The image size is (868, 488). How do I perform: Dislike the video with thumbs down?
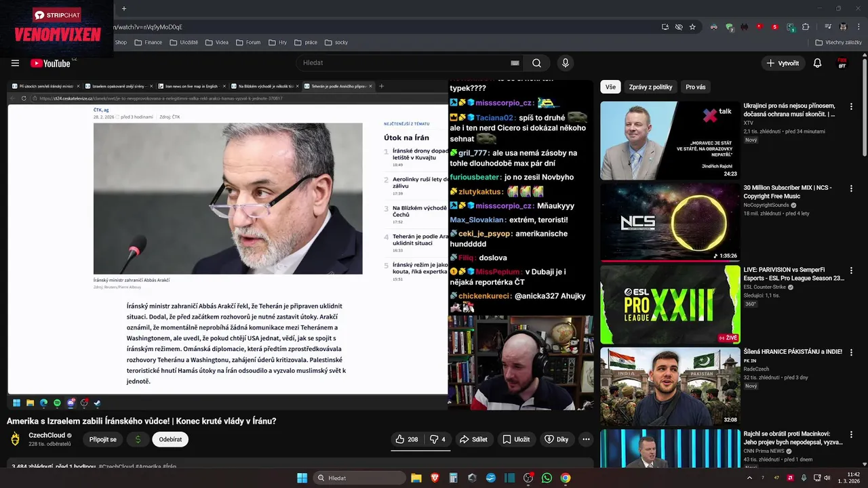pos(438,439)
